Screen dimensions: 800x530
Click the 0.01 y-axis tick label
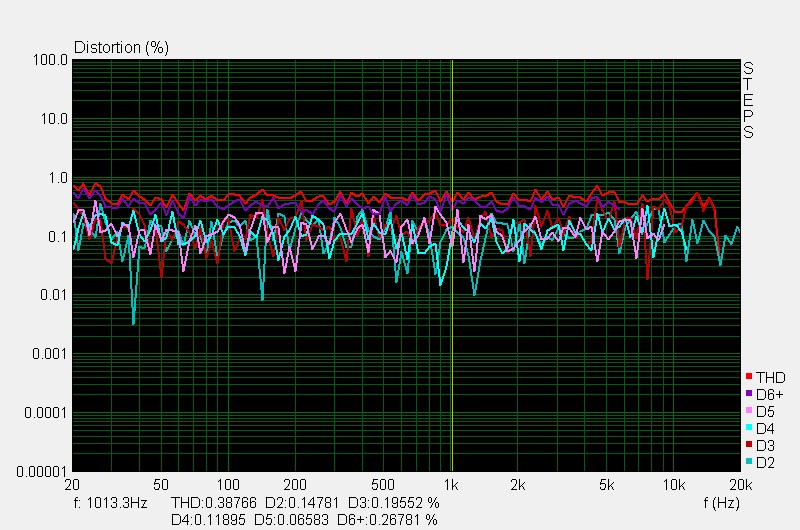click(x=54, y=295)
